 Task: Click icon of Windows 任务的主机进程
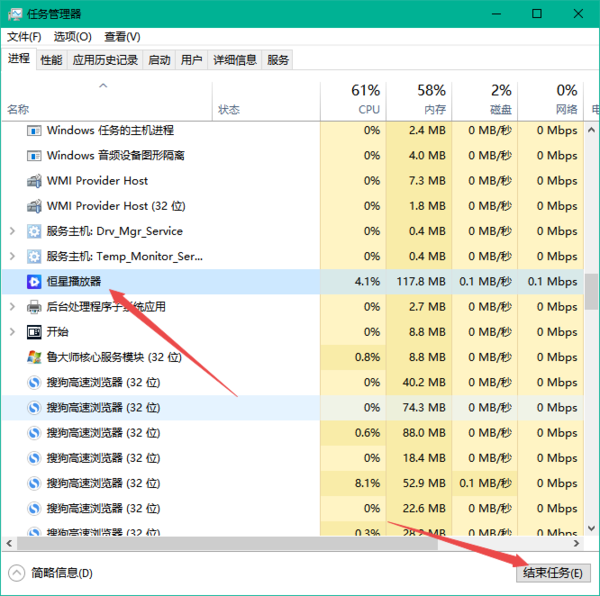34,131
